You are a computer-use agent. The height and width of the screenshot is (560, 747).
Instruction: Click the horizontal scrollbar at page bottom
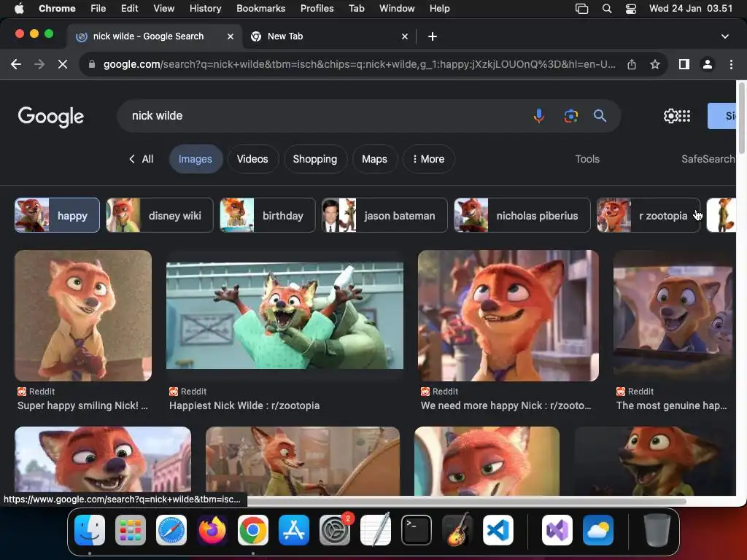466,501
